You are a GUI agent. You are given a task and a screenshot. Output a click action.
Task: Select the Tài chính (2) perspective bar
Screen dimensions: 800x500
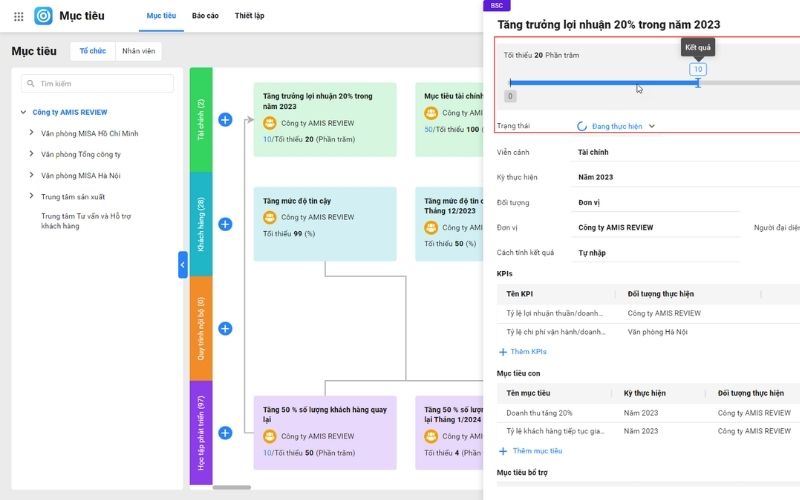[201, 119]
